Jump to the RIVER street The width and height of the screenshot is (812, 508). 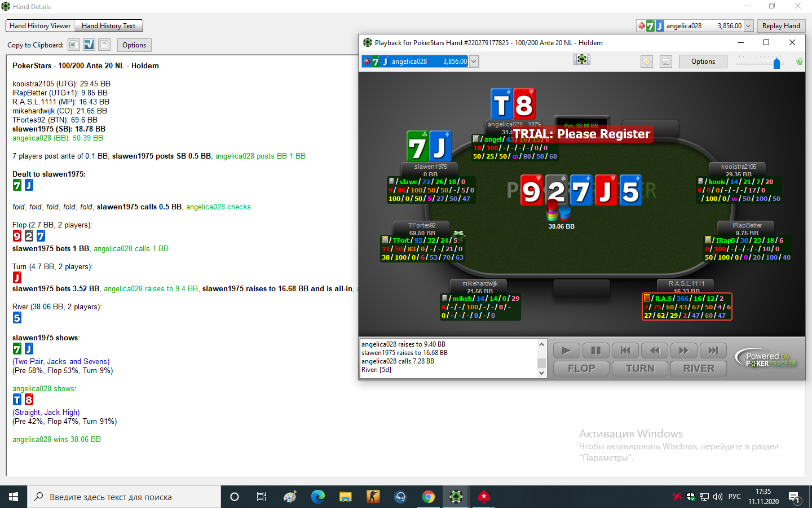tap(699, 369)
